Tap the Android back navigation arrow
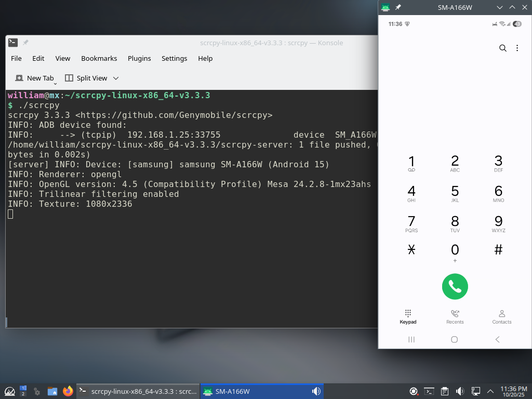The height and width of the screenshot is (399, 532). click(x=497, y=339)
